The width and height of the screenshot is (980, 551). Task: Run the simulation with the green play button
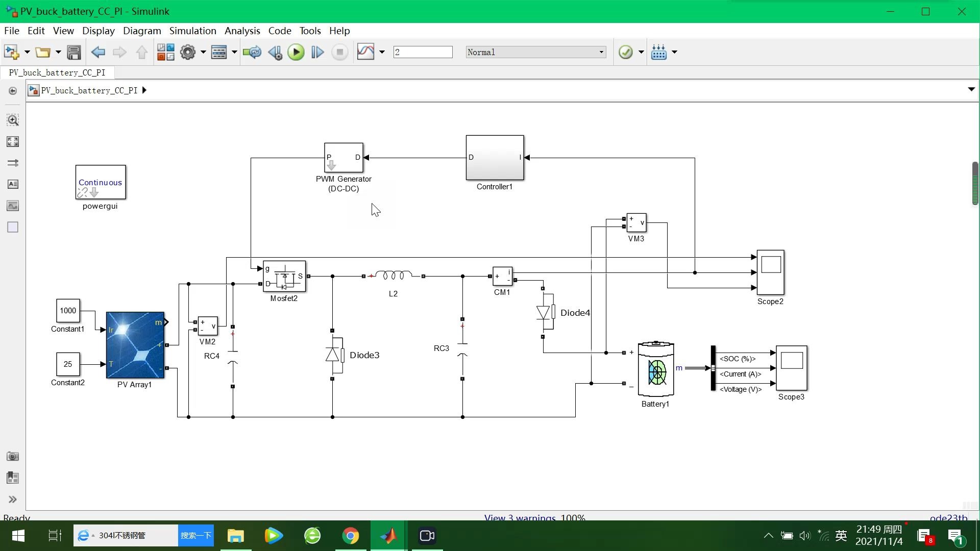point(296,52)
